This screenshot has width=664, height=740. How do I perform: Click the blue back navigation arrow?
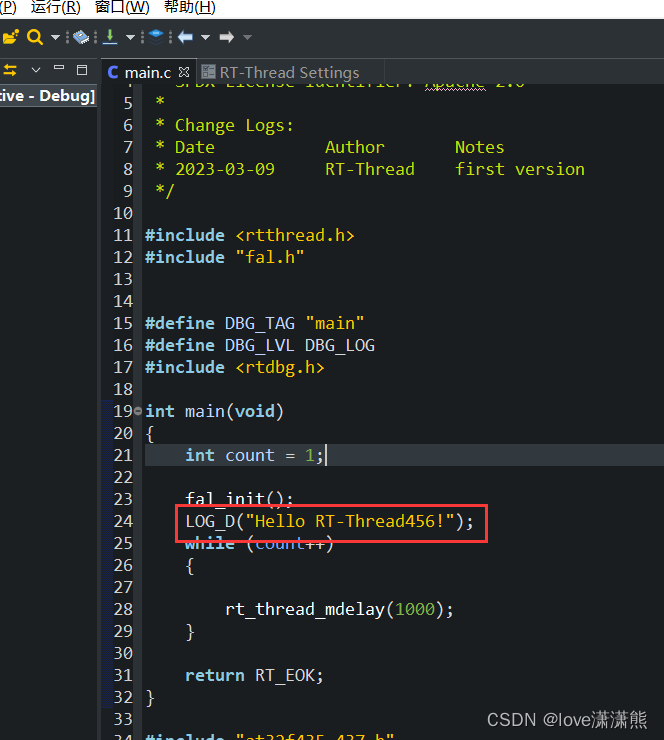[x=185, y=37]
